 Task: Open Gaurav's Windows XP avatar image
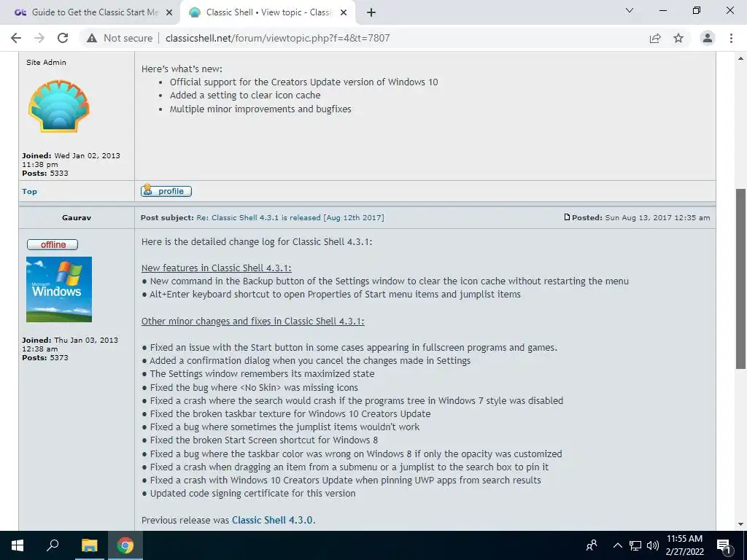click(59, 289)
